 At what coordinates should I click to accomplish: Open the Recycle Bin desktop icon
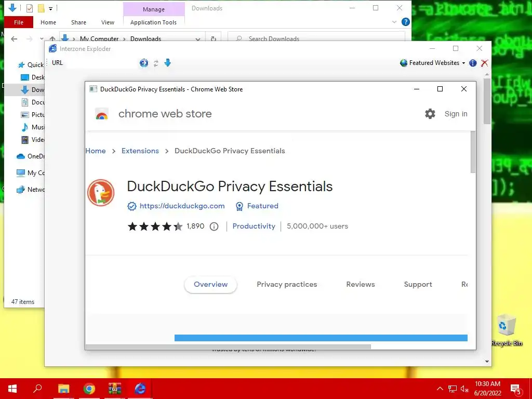pos(507,330)
